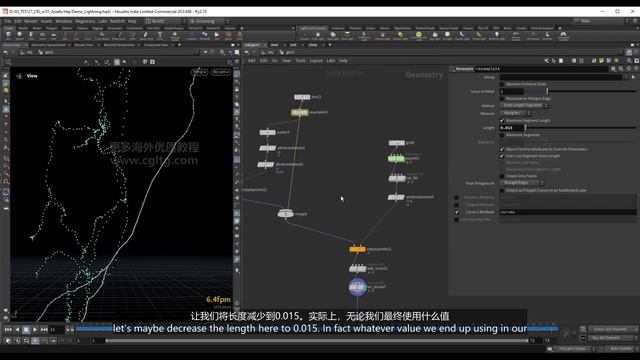The height and width of the screenshot is (360, 640).
Task: Enable Maximum Segments checkbox
Action: pyautogui.click(x=502, y=135)
